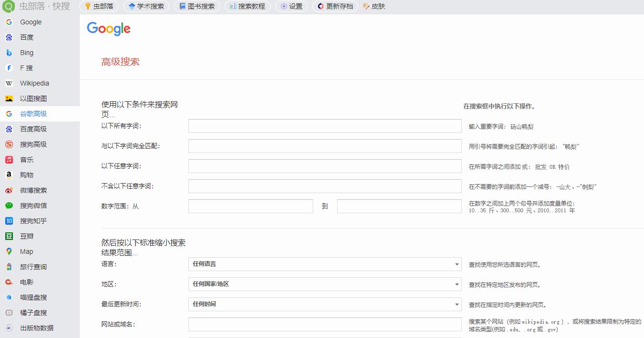Screen dimensions: 644x338
Task: Click the 喵狸盘搜 icon
Action: click(9, 297)
